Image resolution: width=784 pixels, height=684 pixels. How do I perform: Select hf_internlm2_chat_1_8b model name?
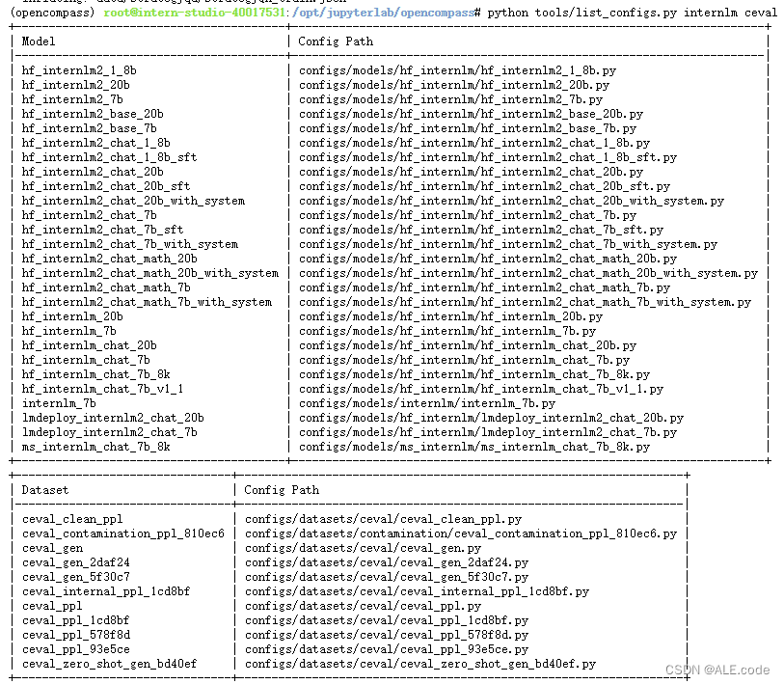point(96,143)
